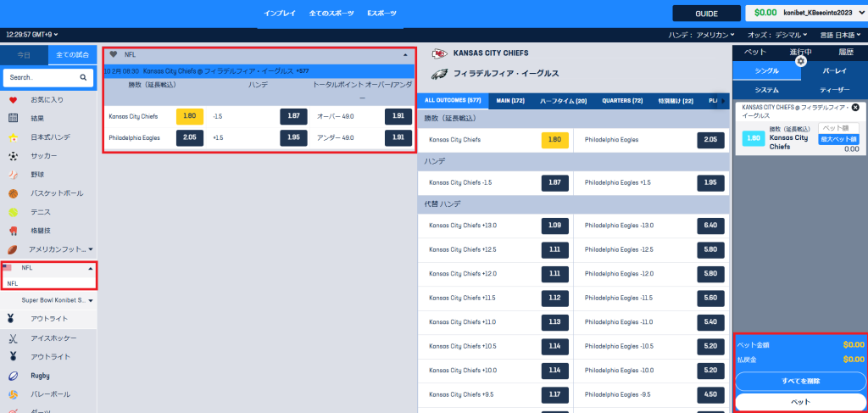Switch to 全てのスポーツ top tab

click(331, 14)
